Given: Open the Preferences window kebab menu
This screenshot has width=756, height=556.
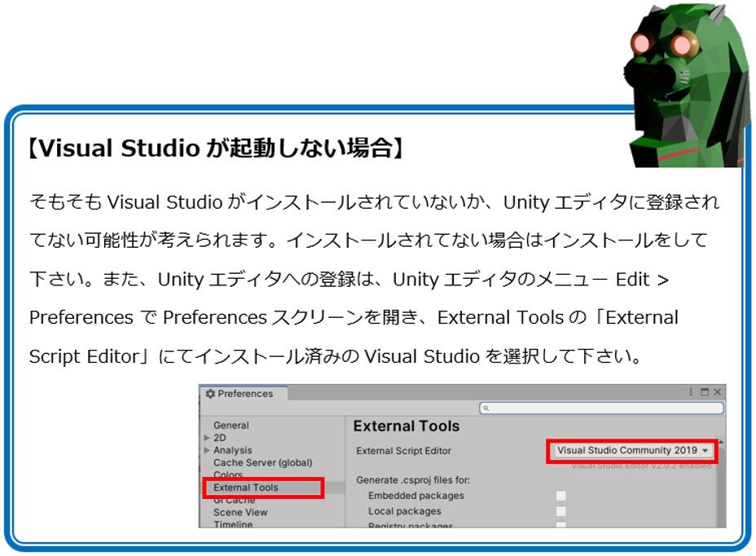Looking at the screenshot, I should (x=691, y=391).
